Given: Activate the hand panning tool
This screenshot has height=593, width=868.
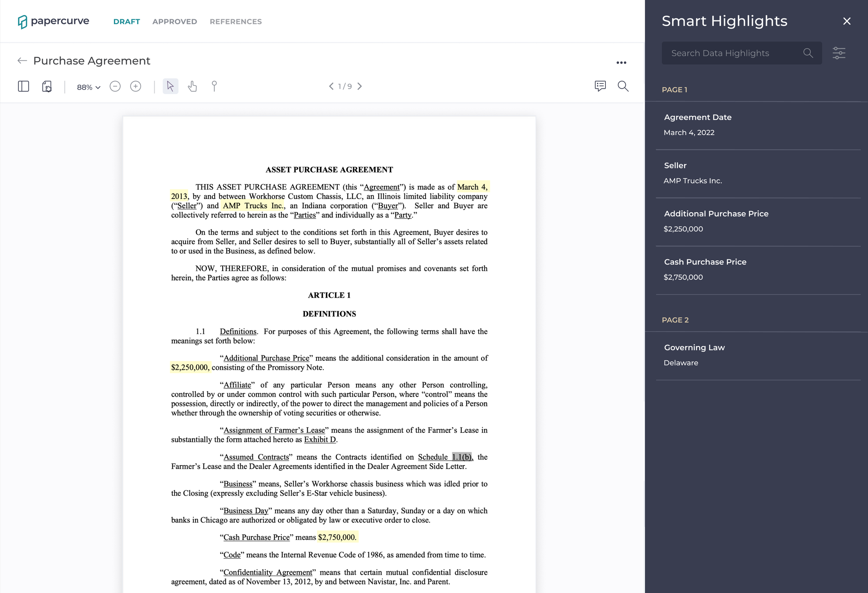Looking at the screenshot, I should pos(192,86).
